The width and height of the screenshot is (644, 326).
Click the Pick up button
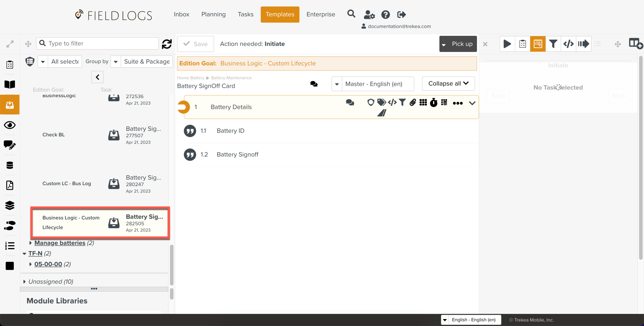tap(462, 44)
